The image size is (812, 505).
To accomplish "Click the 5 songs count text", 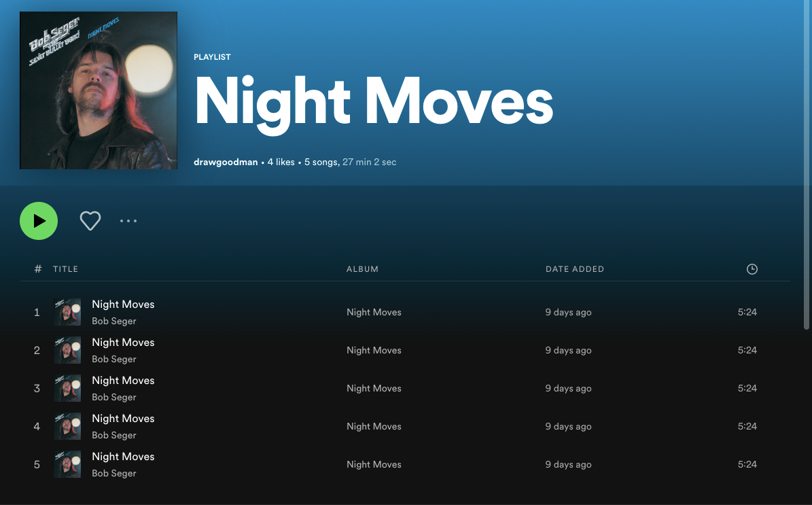I will 321,162.
